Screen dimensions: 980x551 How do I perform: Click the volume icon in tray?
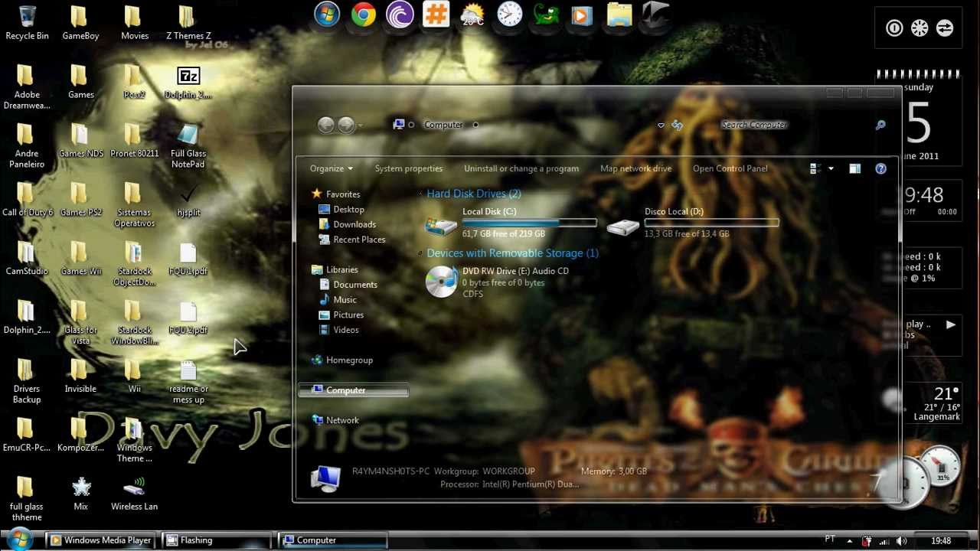(x=901, y=541)
